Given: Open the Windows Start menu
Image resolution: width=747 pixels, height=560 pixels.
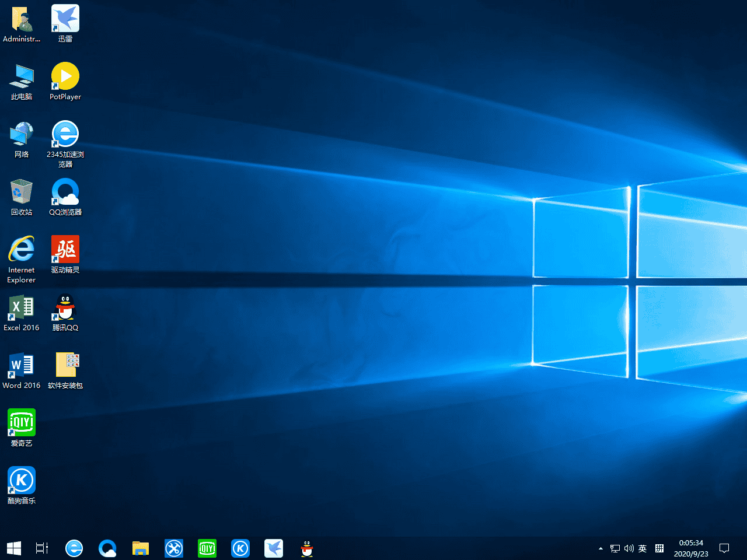Looking at the screenshot, I should 14,548.
